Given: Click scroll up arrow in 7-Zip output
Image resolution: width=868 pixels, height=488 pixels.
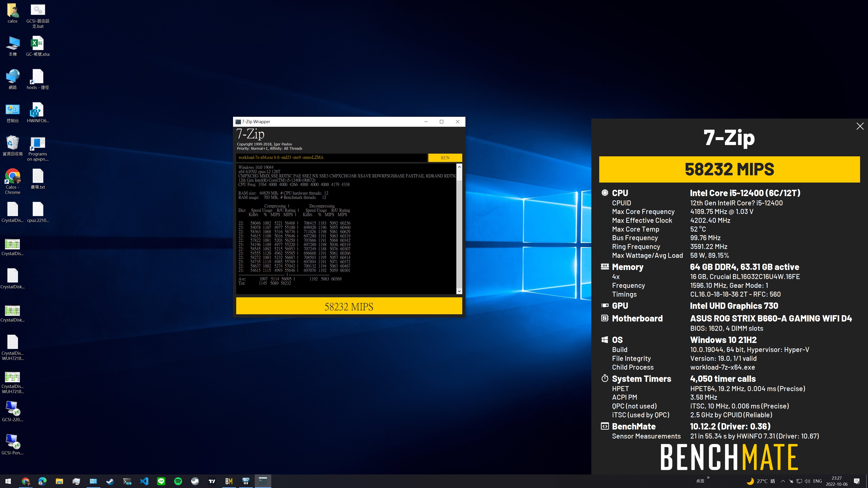Looking at the screenshot, I should [x=459, y=167].
